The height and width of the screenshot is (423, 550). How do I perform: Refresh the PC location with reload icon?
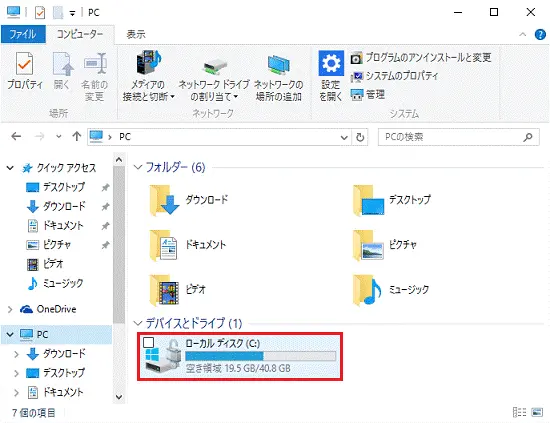point(360,137)
